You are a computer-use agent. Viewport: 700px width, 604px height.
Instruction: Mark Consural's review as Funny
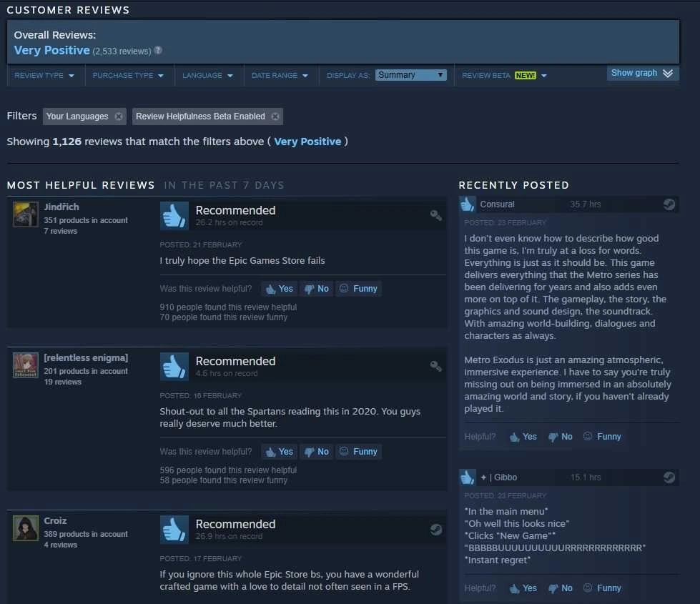tap(601, 437)
